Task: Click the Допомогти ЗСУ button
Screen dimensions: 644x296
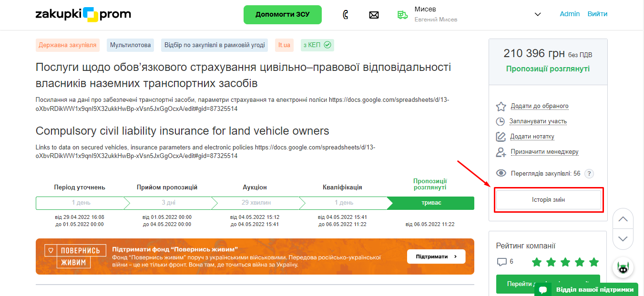Action: pyautogui.click(x=282, y=15)
